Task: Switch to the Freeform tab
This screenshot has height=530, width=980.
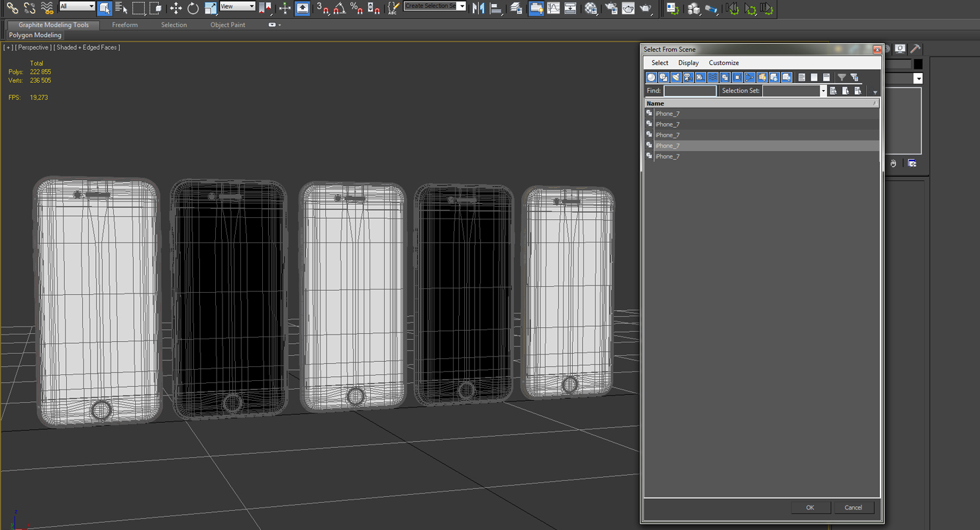Action: 124,25
